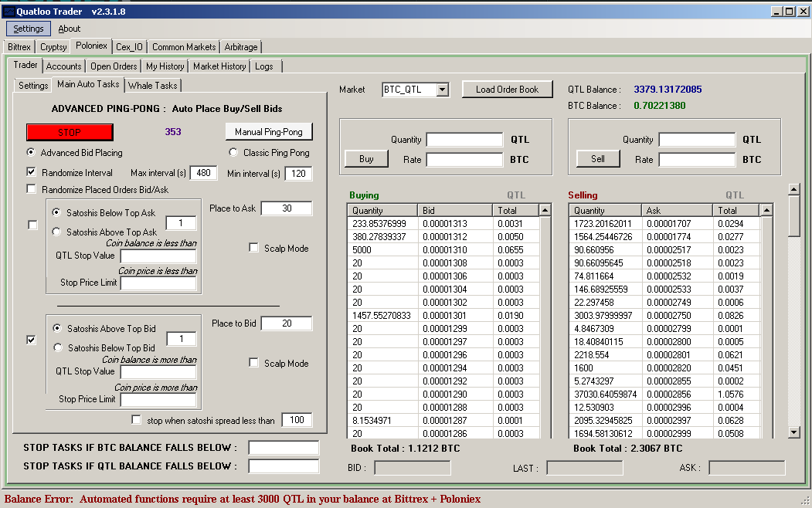
Task: Click the Coin balance is less than QTL Stop Value field
Action: (158, 256)
